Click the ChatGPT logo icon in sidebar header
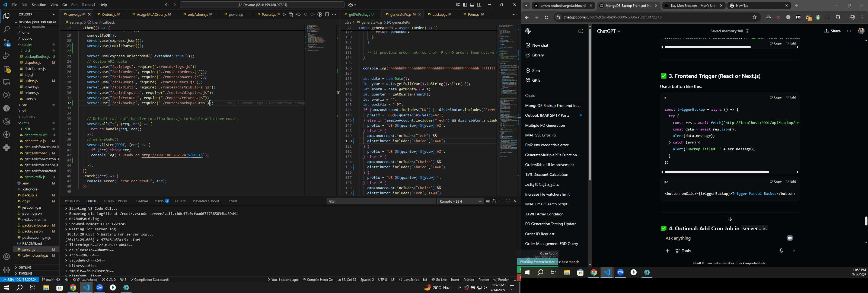Viewport: 868px width, 293px height. point(528,31)
